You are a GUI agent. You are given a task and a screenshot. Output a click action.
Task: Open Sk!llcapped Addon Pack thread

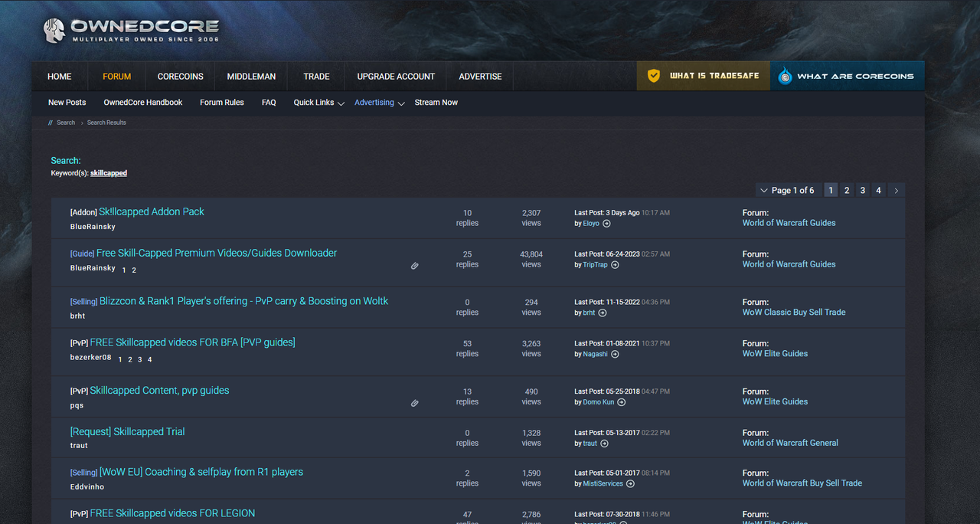(x=152, y=211)
